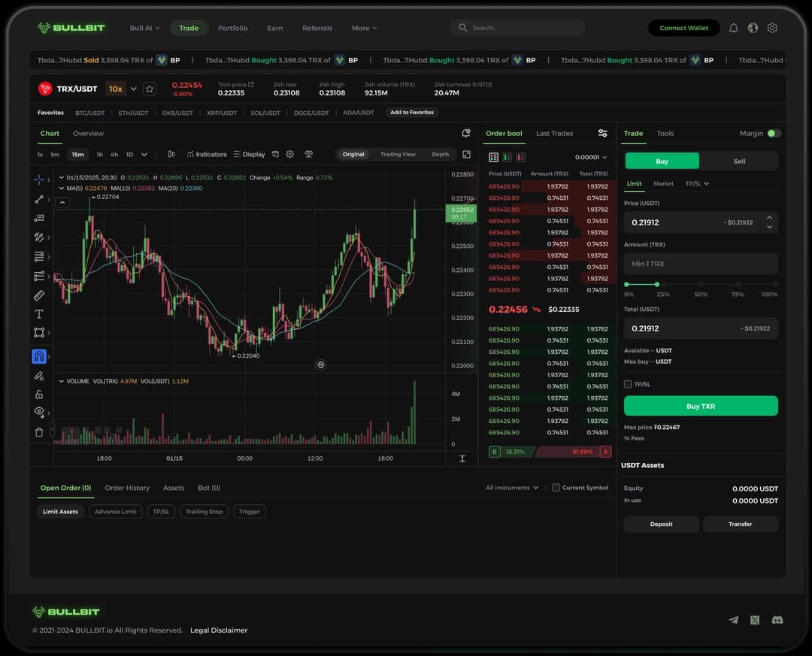
Task: Switch to the Overview tab
Action: pos(88,134)
